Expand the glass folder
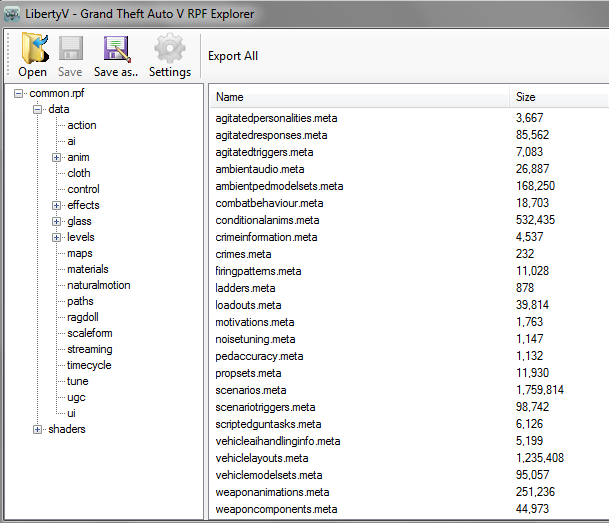The width and height of the screenshot is (609, 523). click(x=57, y=221)
